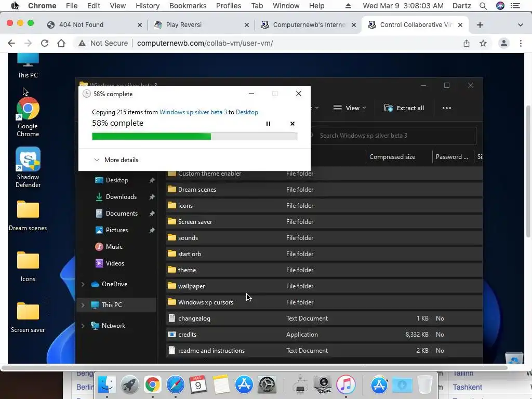The height and width of the screenshot is (399, 532).
Task: Click Dream scenes folder on VM desktop
Action: (28, 216)
